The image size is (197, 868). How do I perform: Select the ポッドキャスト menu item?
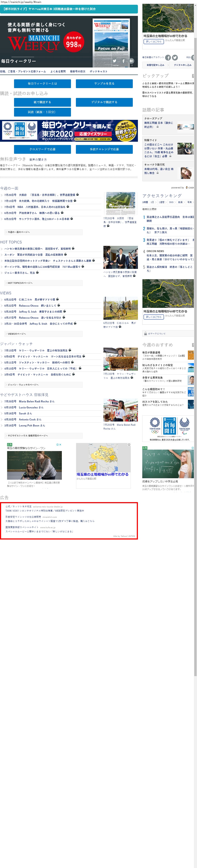pyautogui.click(x=98, y=71)
